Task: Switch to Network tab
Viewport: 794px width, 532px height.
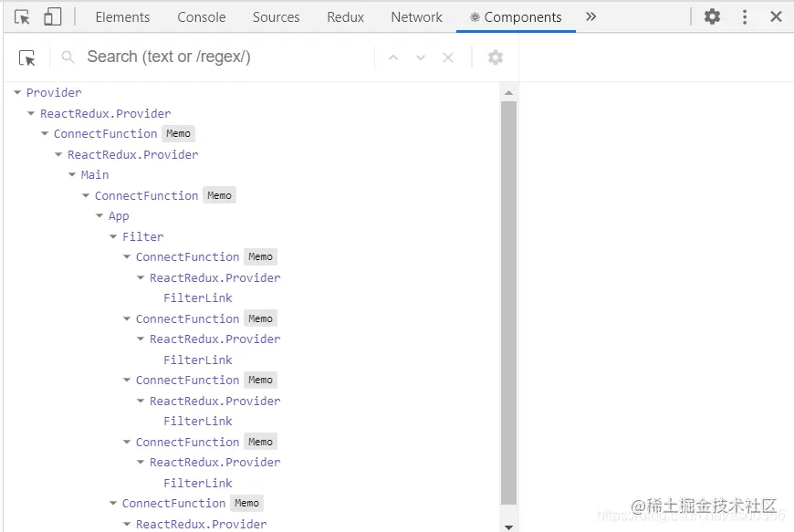Action: 416,17
